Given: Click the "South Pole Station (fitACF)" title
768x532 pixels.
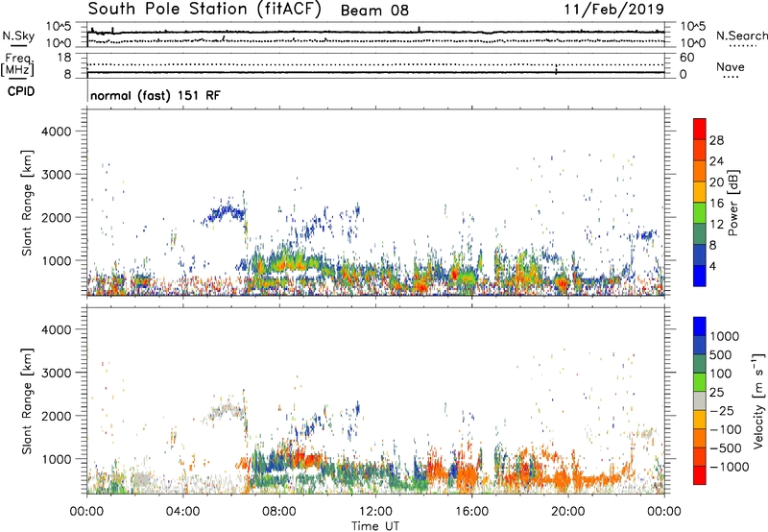Looking at the screenshot, I should [x=204, y=10].
